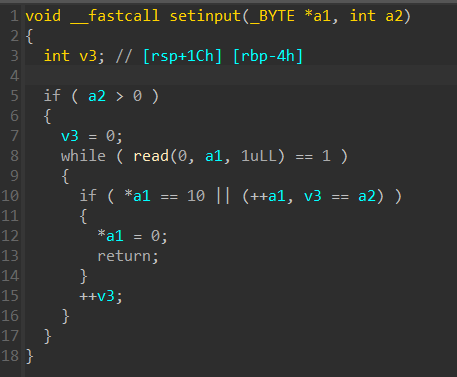Viewport: 457px width, 377px height.
Task: Click line number 18 closing brace
Action: (10, 356)
